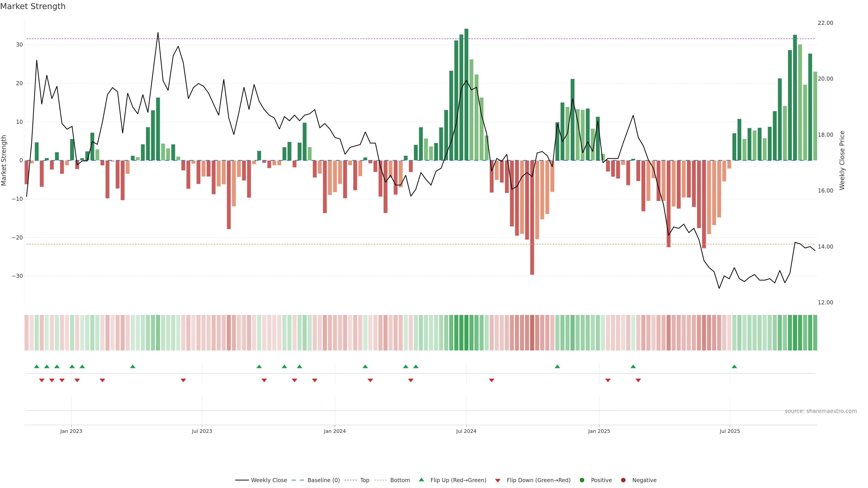Click the source: sharemaestro.com text
This screenshot has width=868, height=488.
(821, 411)
